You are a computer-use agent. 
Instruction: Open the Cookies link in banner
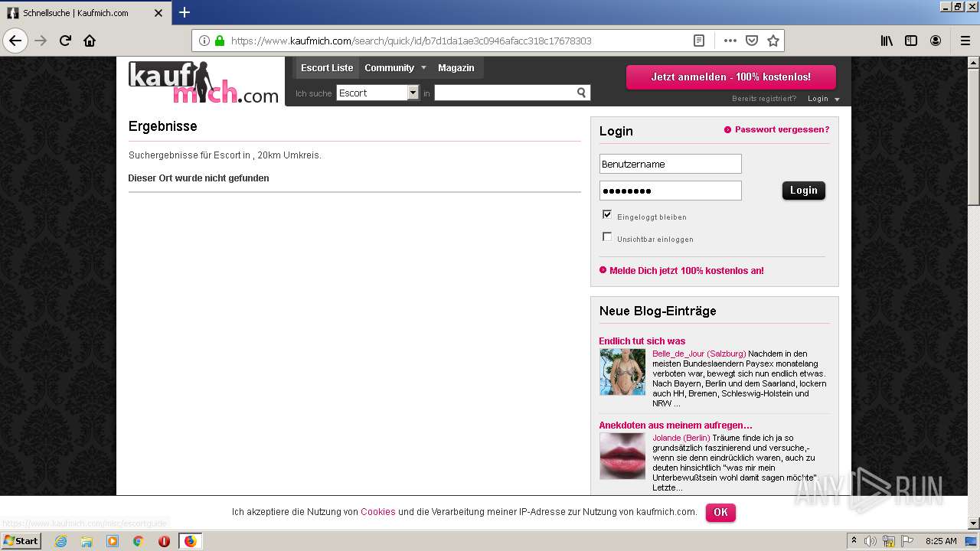(378, 512)
